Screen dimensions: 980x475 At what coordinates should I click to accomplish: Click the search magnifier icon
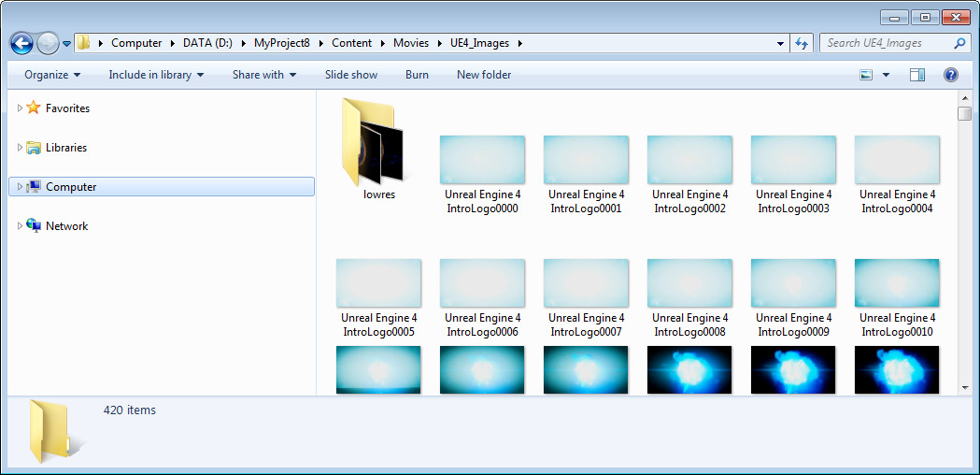(959, 43)
